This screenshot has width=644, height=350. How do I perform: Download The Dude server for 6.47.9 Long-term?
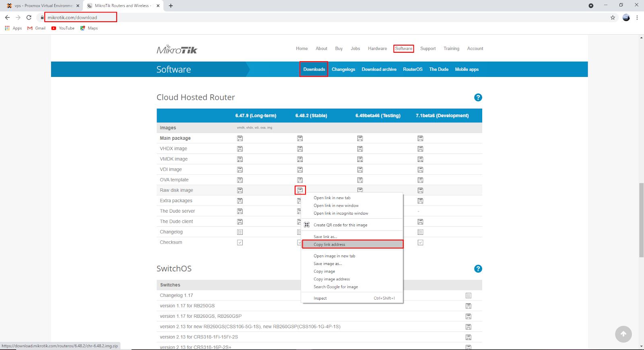240,211
